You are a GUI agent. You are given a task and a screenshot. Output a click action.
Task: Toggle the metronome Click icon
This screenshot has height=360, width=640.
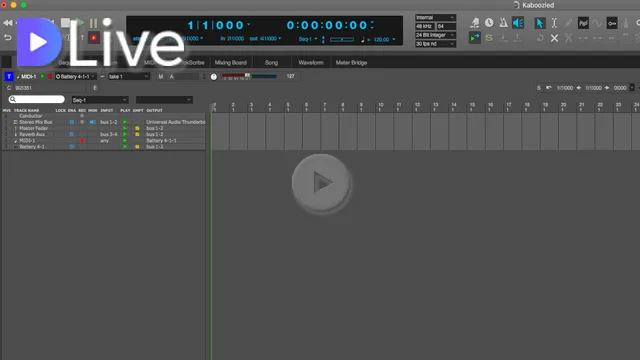pos(503,23)
